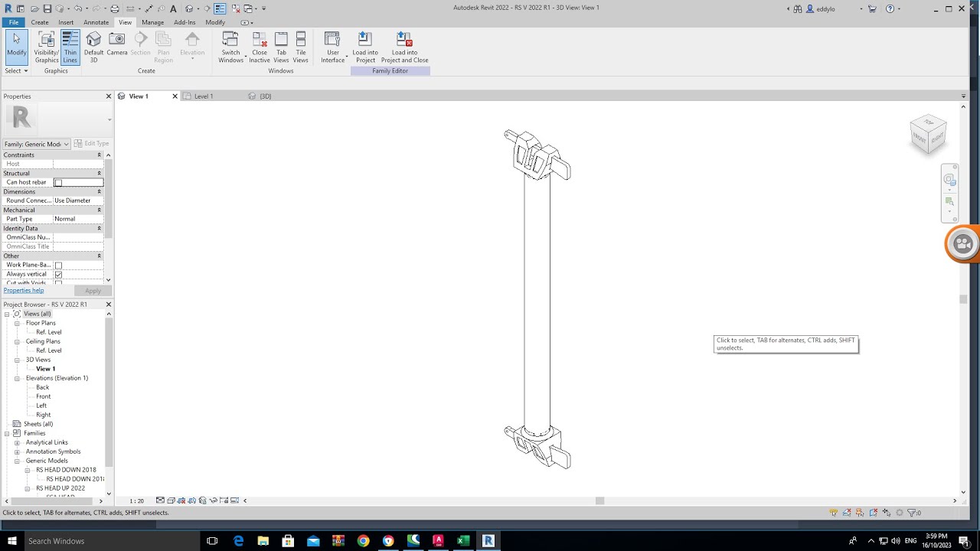Viewport: 980px width, 551px height.
Task: Select the Front elevation view
Action: click(44, 396)
